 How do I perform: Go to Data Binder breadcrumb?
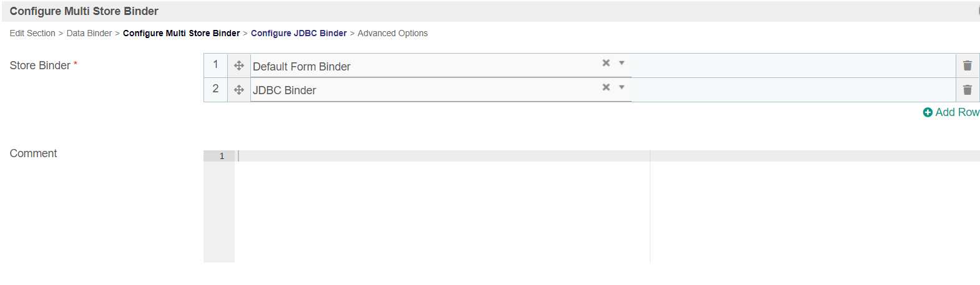coord(89,33)
